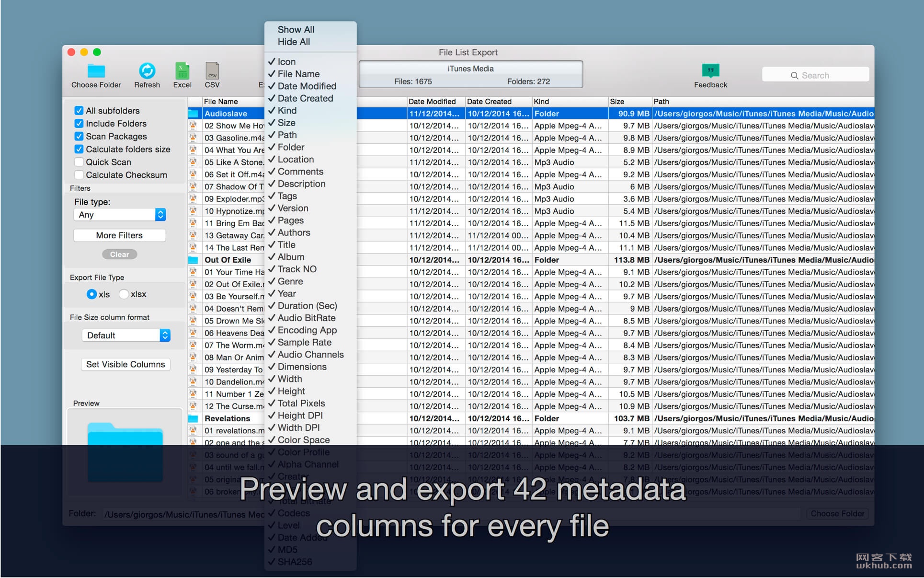Click the folder thumbnail in Preview pane
This screenshot has width=924, height=578.
tap(125, 452)
